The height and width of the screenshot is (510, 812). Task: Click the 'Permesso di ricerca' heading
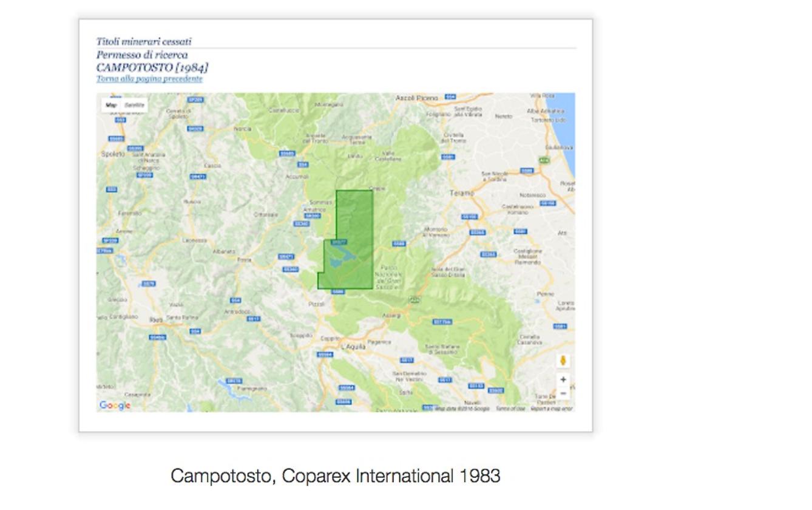click(142, 55)
